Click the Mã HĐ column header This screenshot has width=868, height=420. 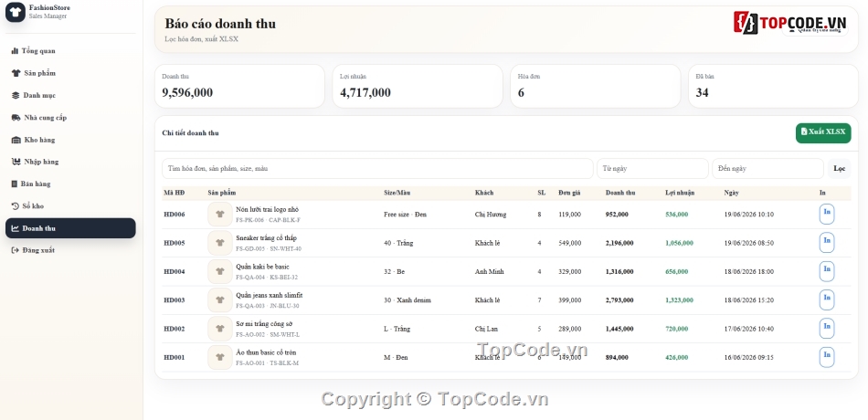click(x=174, y=193)
